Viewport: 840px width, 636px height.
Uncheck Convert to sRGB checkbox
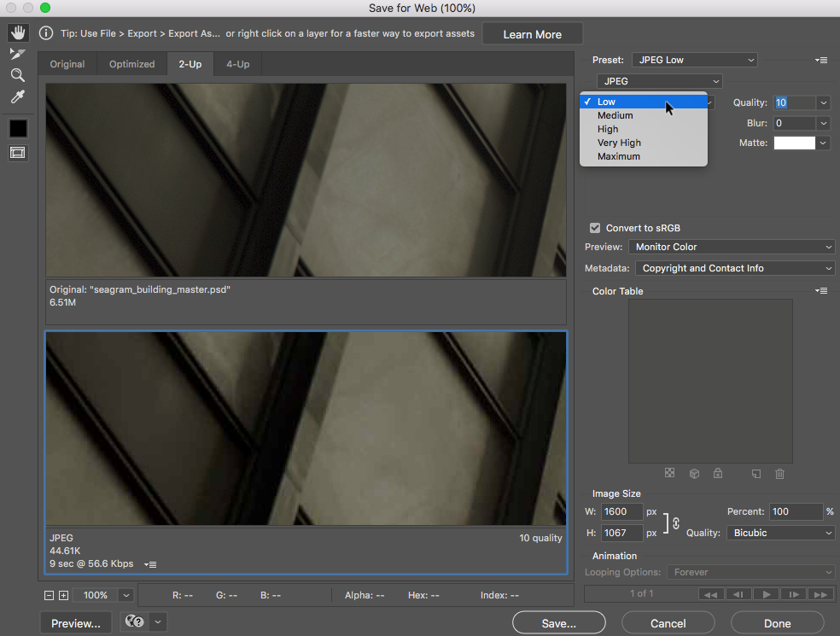point(595,228)
